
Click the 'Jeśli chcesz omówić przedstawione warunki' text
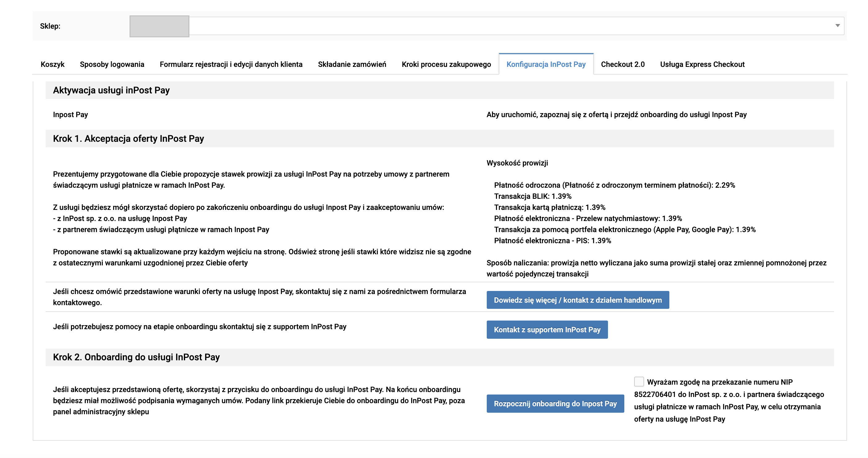tap(259, 297)
